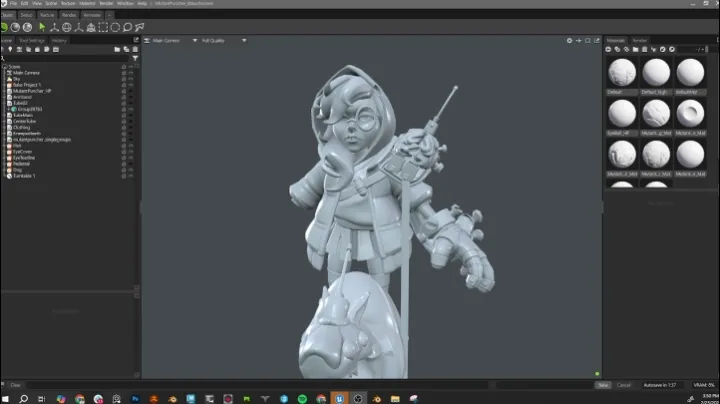
Task: Toggle visibility of Main Camera
Action: (131, 73)
